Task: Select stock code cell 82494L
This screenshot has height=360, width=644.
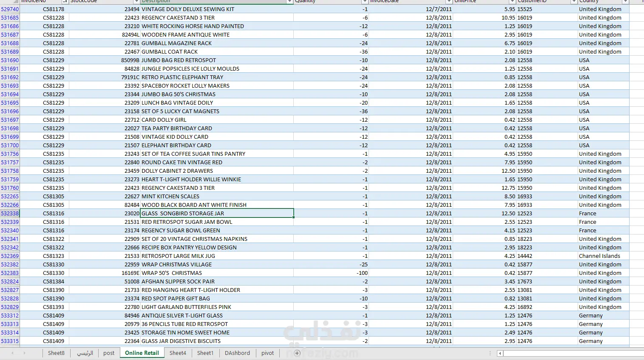Action: (105, 34)
